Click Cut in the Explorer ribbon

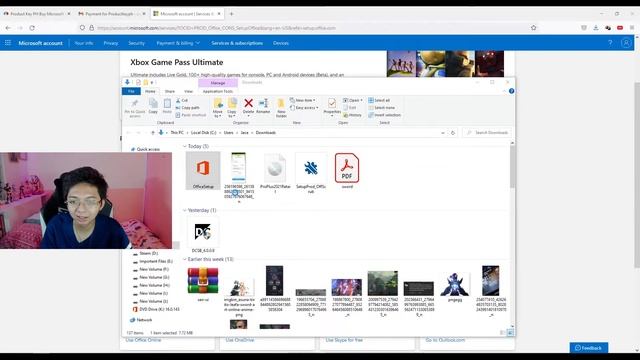pos(182,100)
